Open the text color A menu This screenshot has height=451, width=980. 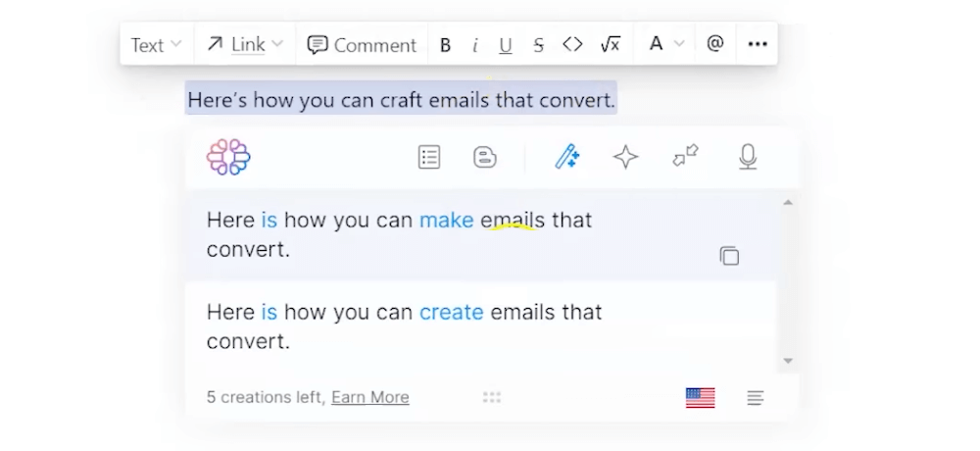pyautogui.click(x=656, y=44)
